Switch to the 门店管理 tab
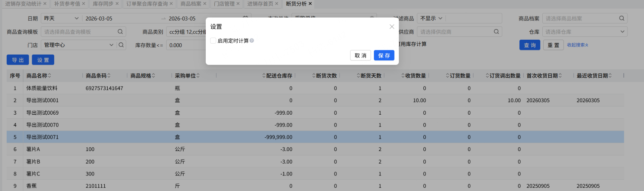This screenshot has width=644, height=191. pos(224,4)
